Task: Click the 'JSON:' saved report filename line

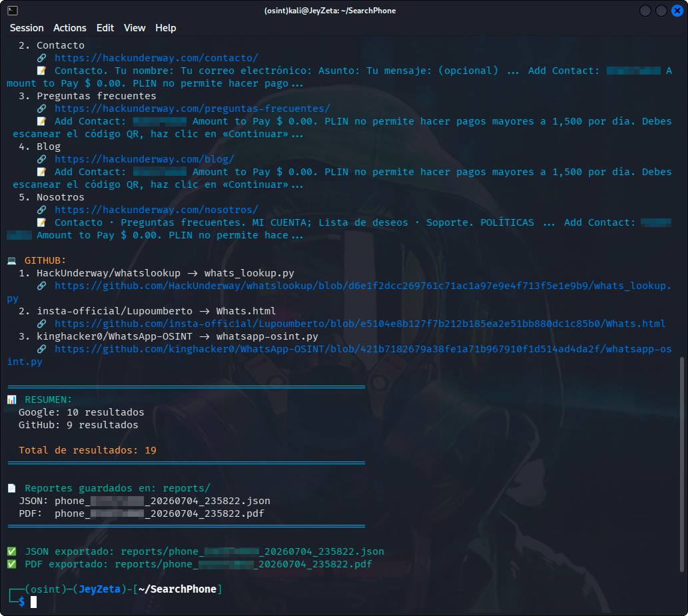Action: 145,501
